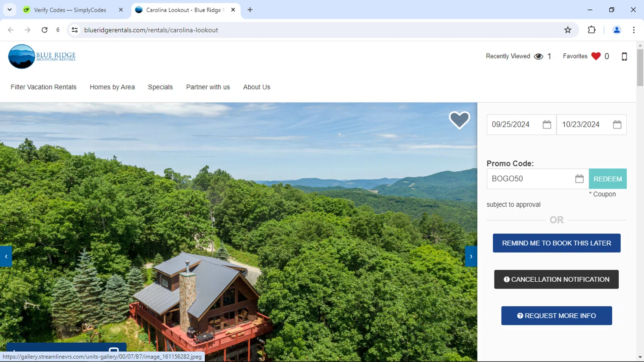Click the calendar icon in the promo code field
644x362 pixels.
579,179
